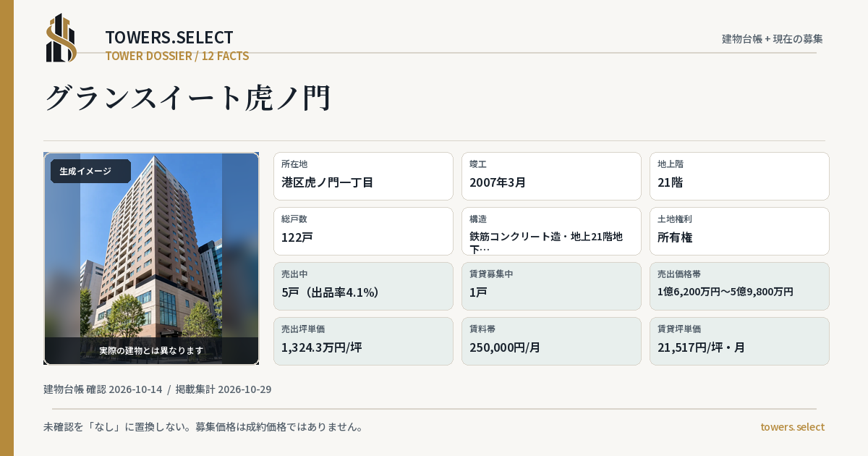
Task: Click the 売出坪単価 1,324.3万円/坪 card
Action: pos(363,341)
